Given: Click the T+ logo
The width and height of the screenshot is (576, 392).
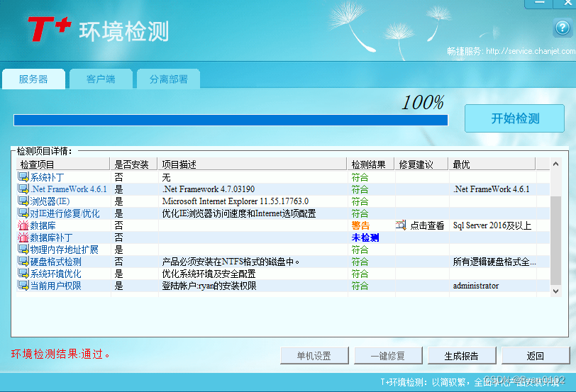Looking at the screenshot, I should (50, 28).
